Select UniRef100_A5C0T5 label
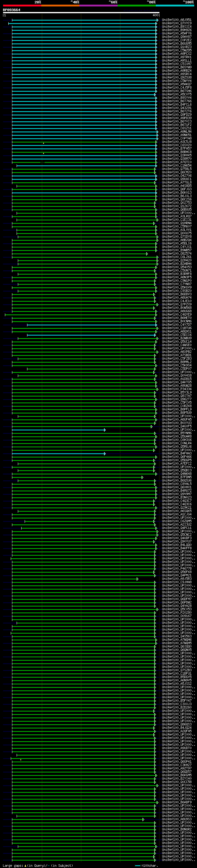 (x=177, y=94)
